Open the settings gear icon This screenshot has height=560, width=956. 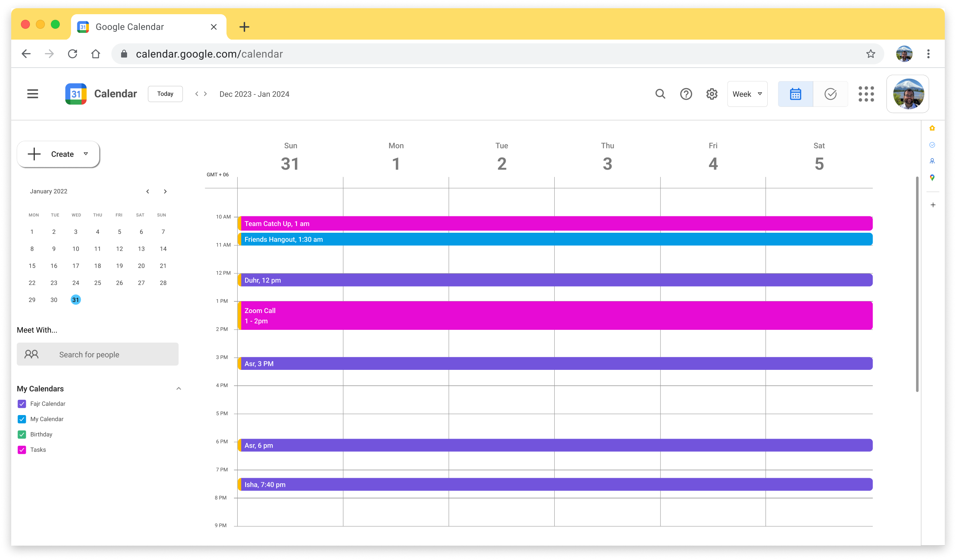point(712,94)
